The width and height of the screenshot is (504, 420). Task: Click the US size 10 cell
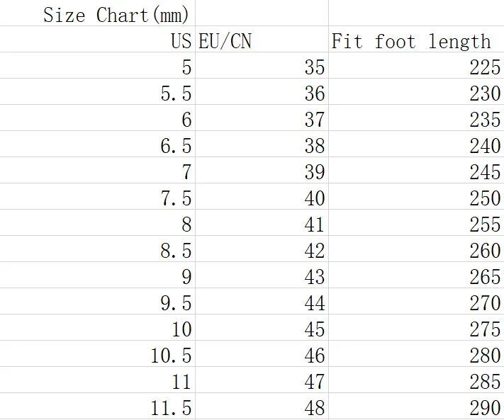pos(181,329)
